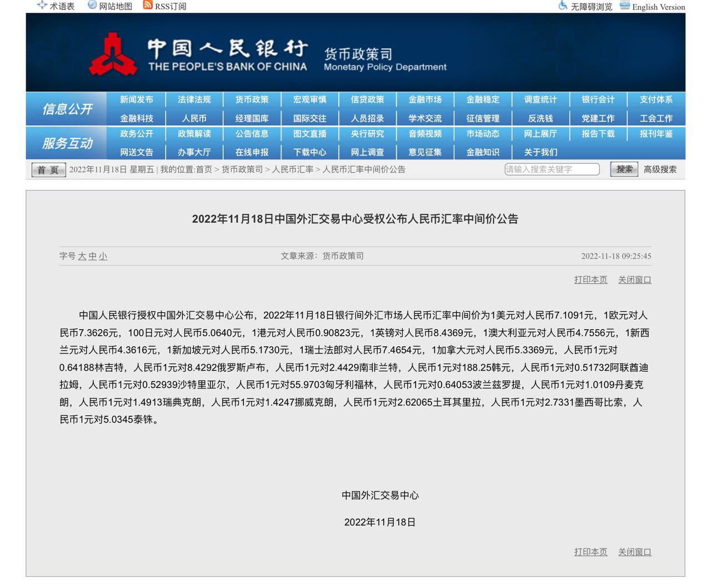Select the 下载中心 menu entry

point(309,152)
